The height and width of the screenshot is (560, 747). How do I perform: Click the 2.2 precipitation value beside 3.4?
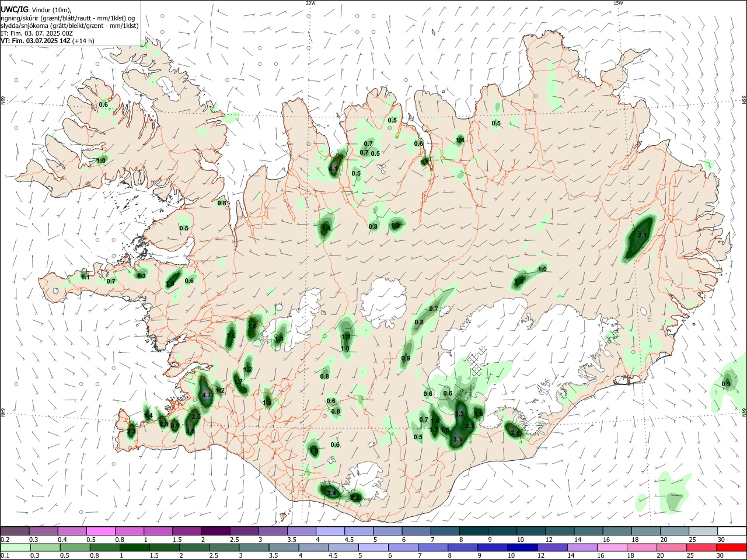355,498
